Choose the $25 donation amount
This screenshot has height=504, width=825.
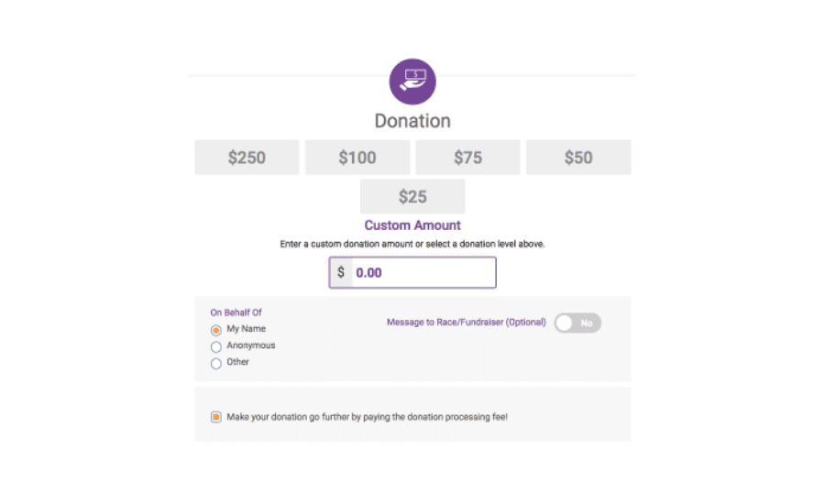pos(412,197)
